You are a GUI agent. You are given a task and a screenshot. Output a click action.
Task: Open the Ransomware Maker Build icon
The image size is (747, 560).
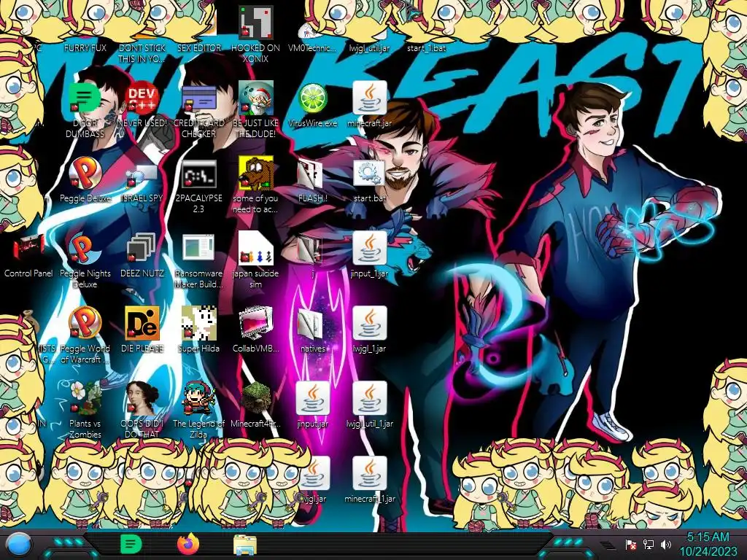[198, 249]
